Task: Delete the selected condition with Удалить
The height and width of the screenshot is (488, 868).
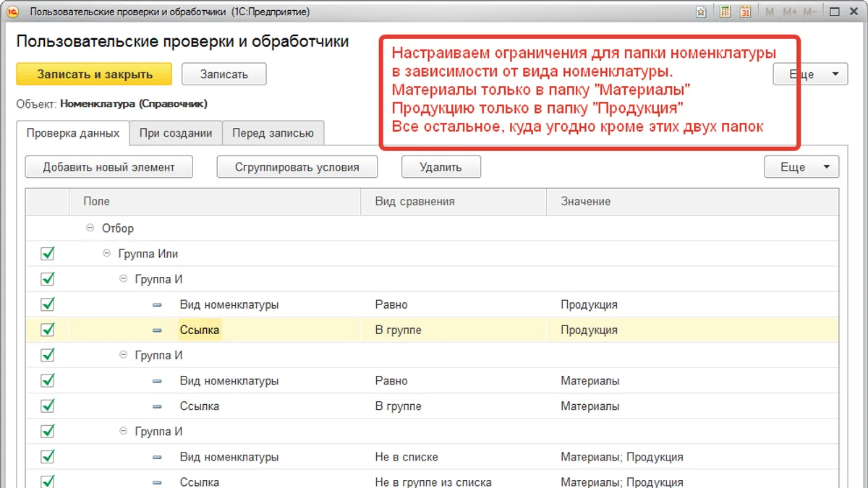Action: (441, 167)
